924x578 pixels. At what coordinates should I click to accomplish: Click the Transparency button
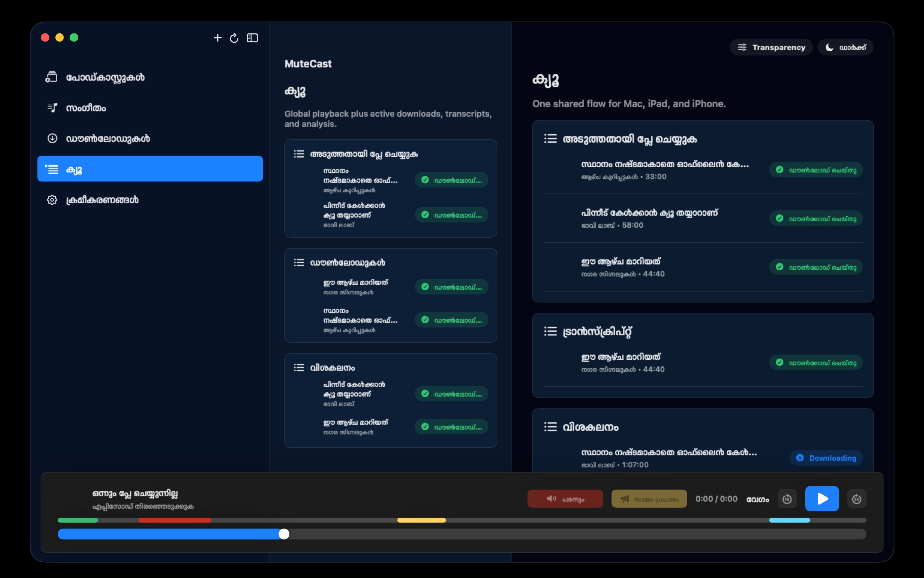tap(771, 47)
